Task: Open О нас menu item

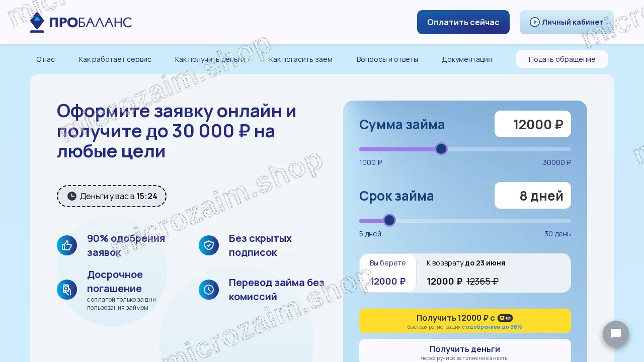Action: pyautogui.click(x=45, y=59)
